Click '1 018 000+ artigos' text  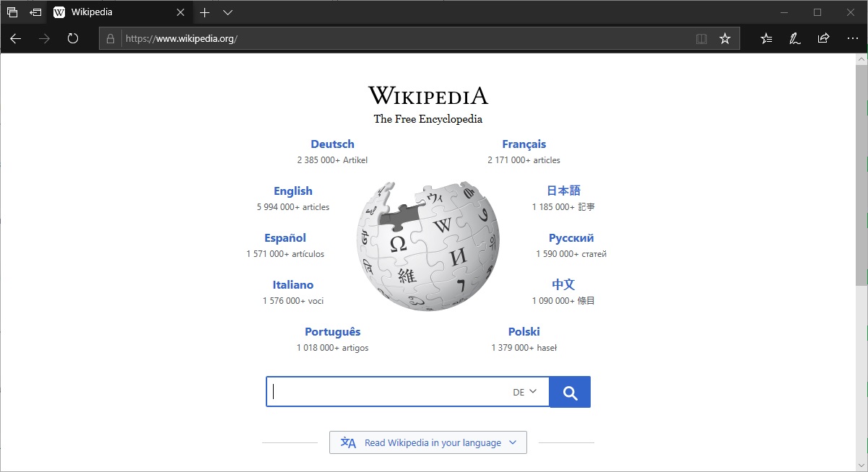tap(332, 348)
